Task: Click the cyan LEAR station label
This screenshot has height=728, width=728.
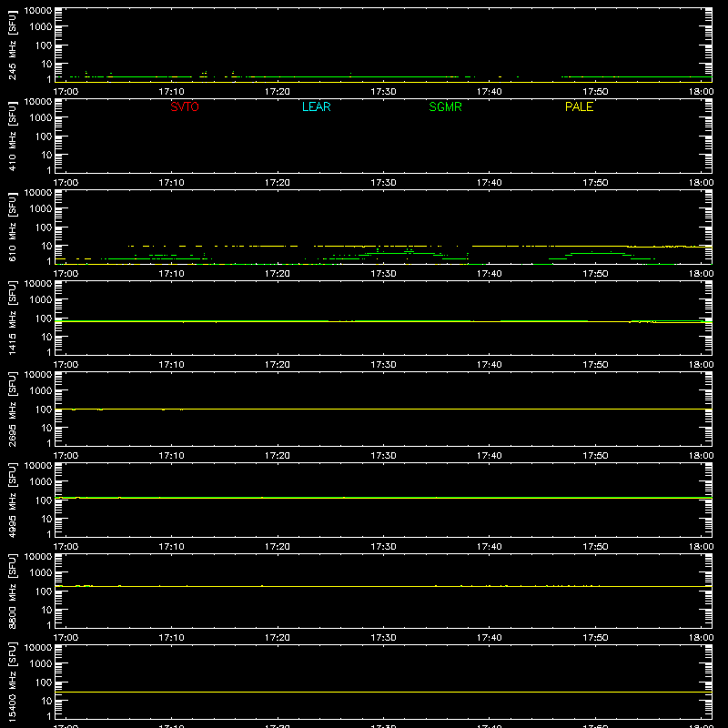Action: coord(316,106)
